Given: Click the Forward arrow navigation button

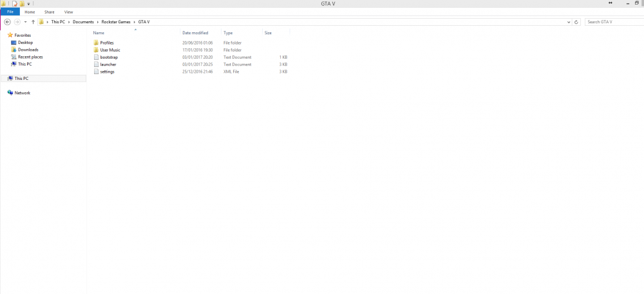Looking at the screenshot, I should [17, 22].
